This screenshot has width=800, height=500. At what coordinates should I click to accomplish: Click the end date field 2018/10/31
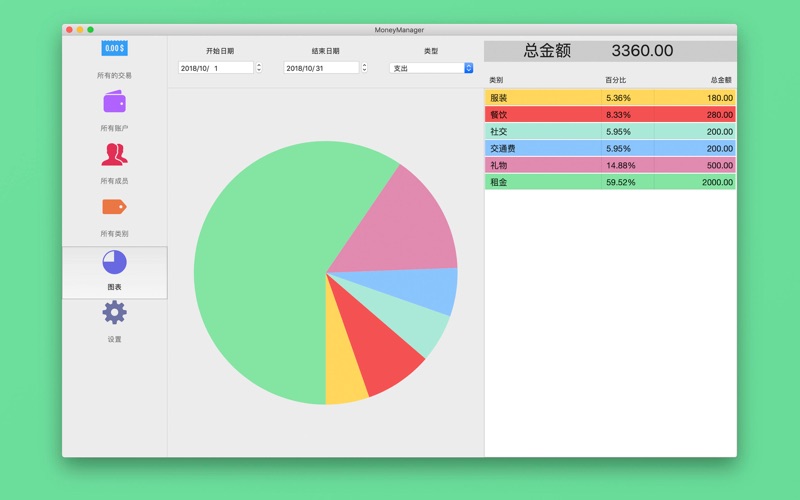click(321, 68)
